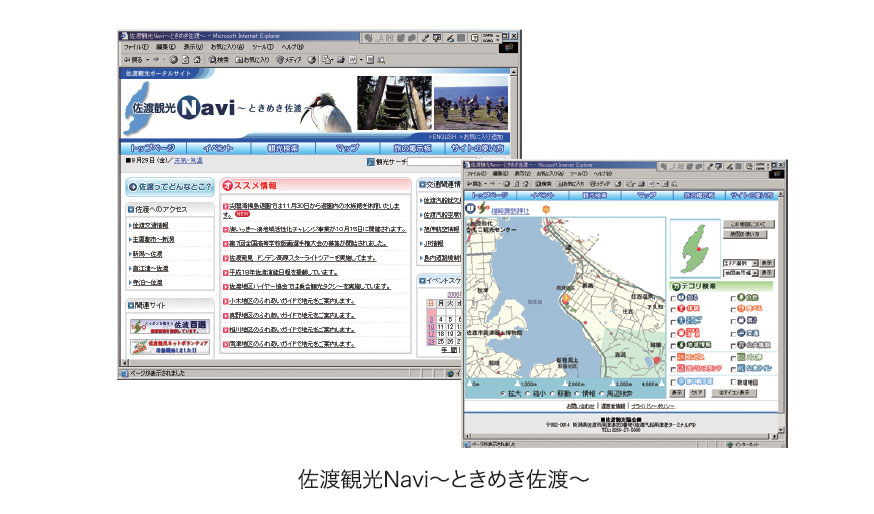
Task: Click Home icon in rear window toolbar
Action: tap(196, 60)
